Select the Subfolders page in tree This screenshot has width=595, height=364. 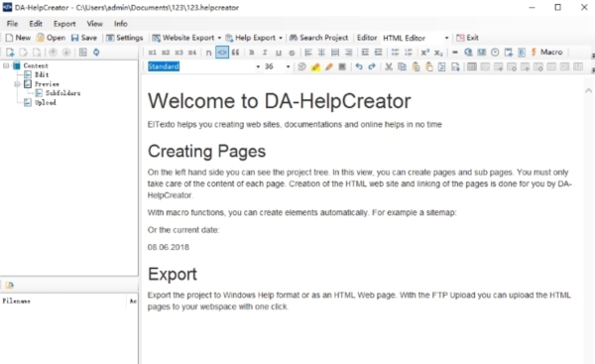click(x=62, y=93)
